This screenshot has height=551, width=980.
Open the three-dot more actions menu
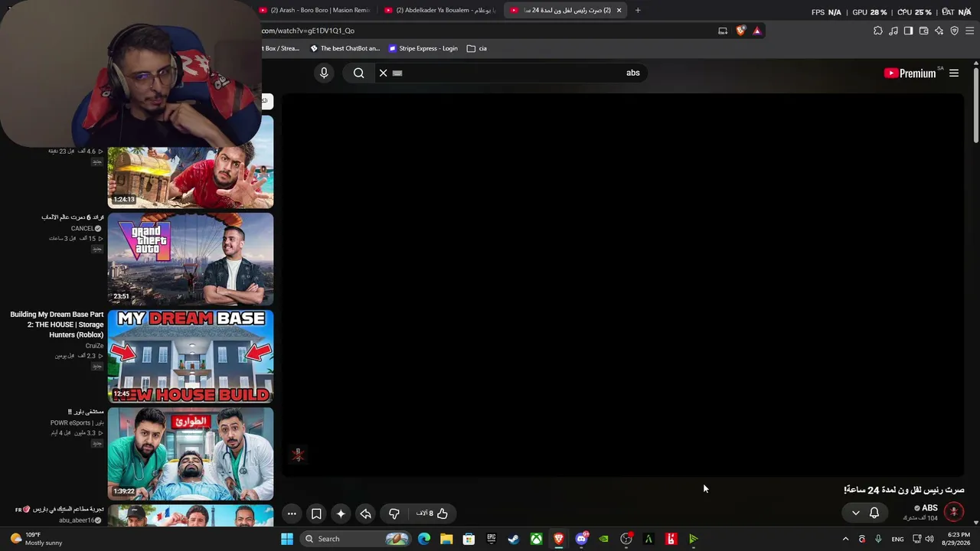[292, 514]
